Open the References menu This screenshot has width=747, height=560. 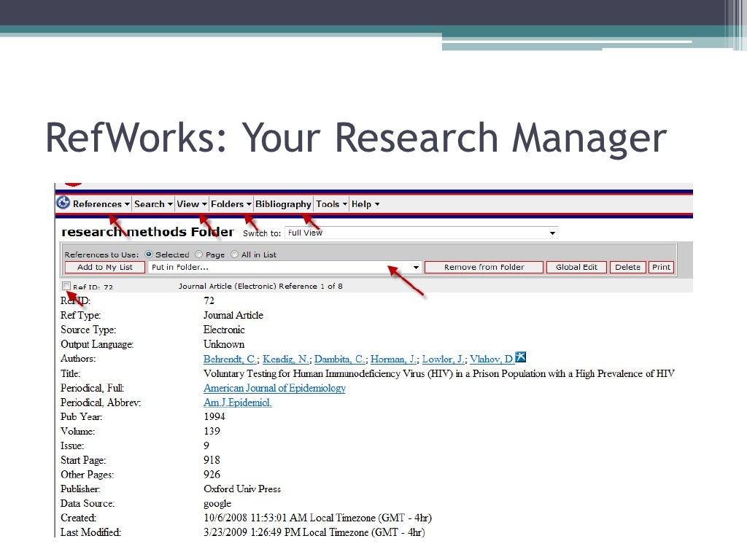pyautogui.click(x=101, y=204)
